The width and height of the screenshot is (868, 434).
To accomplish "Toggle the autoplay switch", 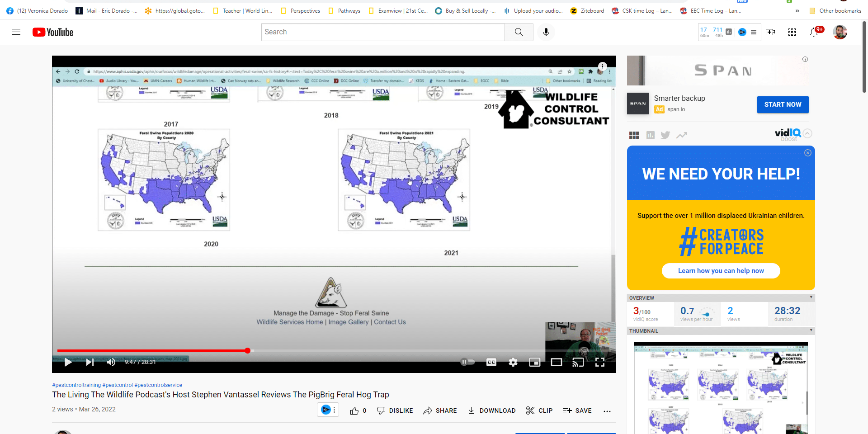I will pyautogui.click(x=467, y=362).
